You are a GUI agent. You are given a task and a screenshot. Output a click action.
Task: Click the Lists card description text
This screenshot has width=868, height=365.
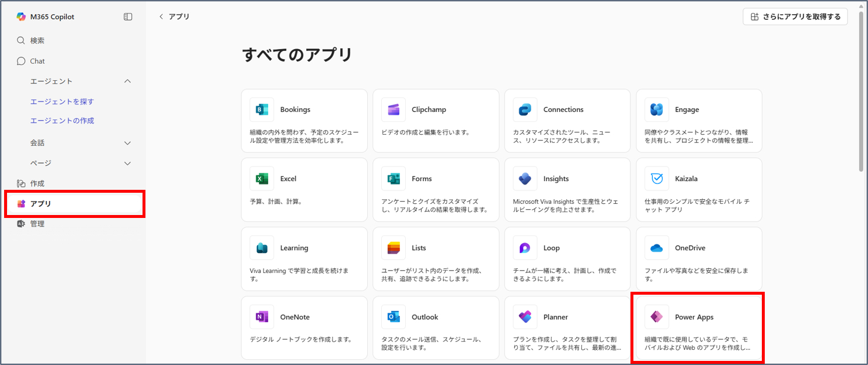tap(432, 275)
